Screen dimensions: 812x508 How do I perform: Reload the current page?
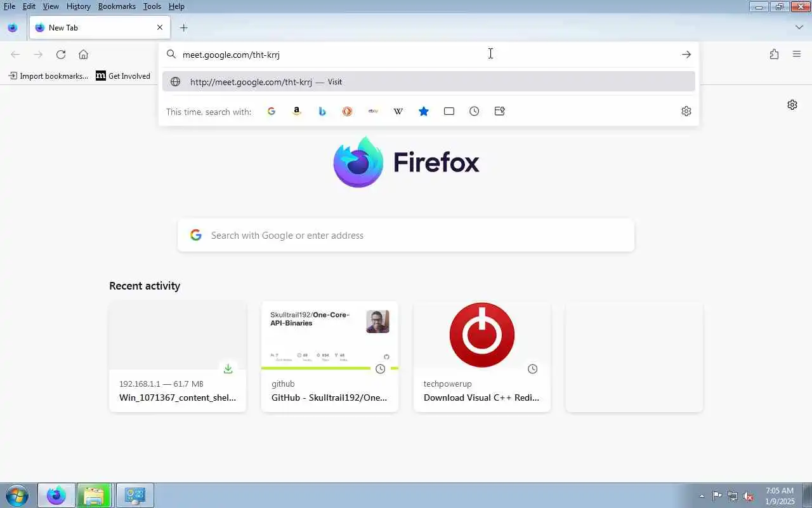coord(61,55)
